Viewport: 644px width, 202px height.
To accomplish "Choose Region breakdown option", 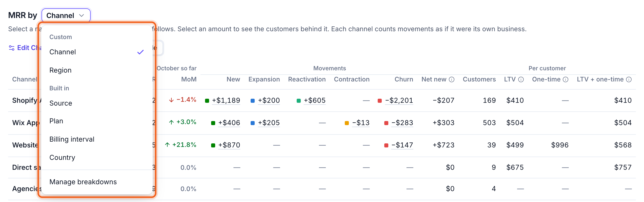I will [x=97, y=70].
